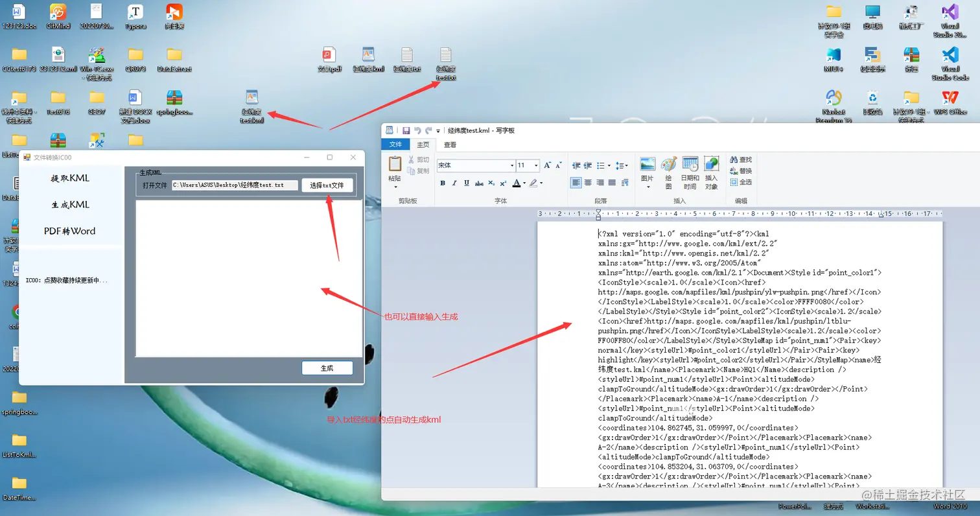
Task: Undo last action in WordPad title bar
Action: 417,130
